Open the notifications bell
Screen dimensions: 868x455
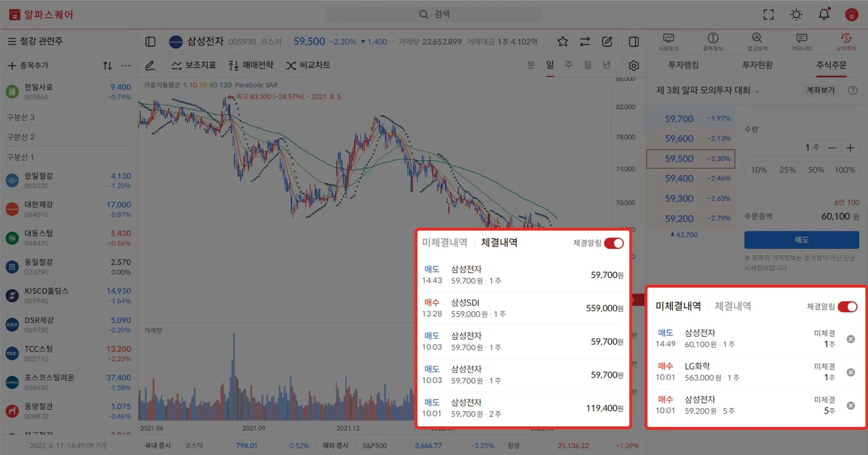824,14
